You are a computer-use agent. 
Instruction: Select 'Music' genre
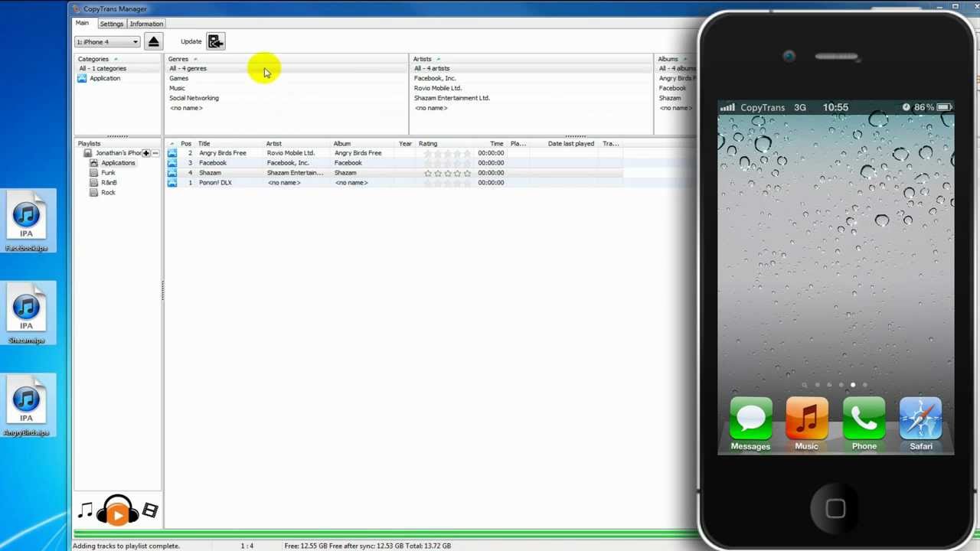pos(177,89)
